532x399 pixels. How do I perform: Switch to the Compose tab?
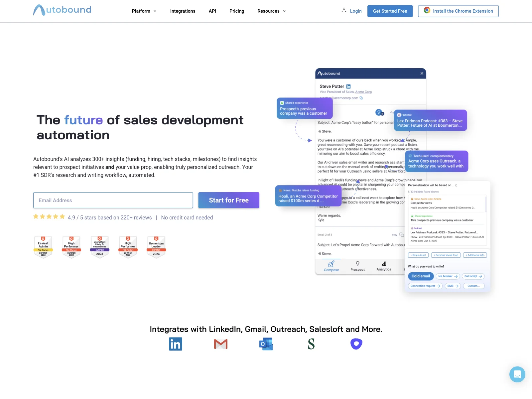pos(331,266)
